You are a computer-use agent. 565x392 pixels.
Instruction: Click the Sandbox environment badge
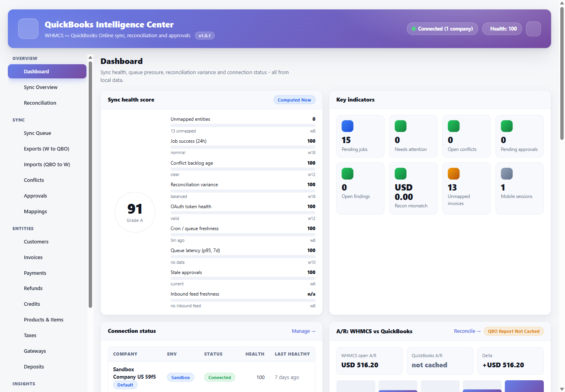180,377
